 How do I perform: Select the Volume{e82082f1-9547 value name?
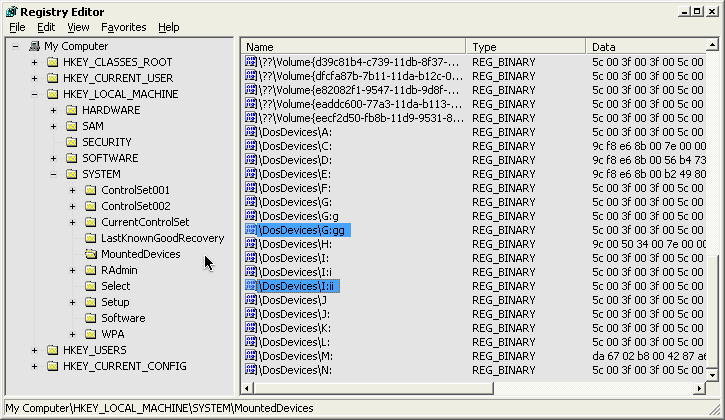tap(359, 90)
